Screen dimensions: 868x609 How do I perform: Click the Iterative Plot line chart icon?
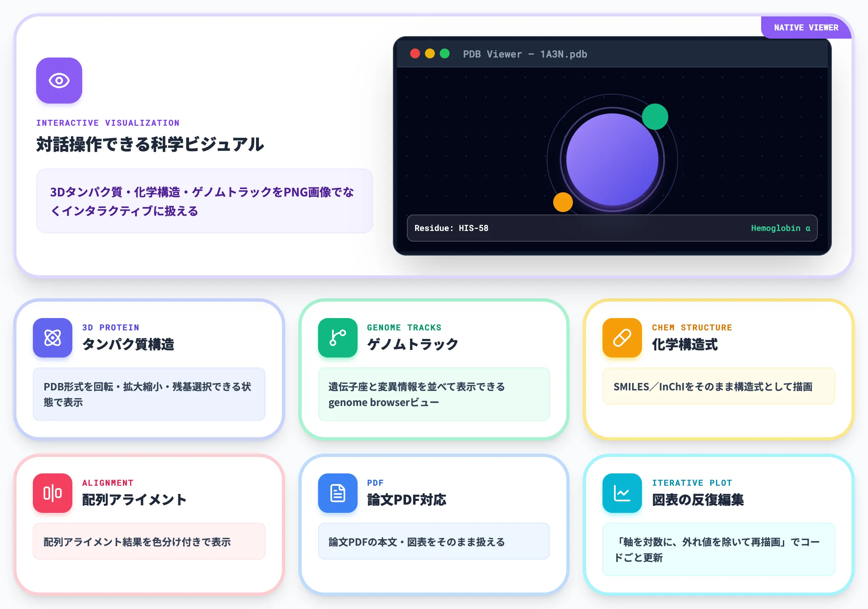tap(622, 493)
